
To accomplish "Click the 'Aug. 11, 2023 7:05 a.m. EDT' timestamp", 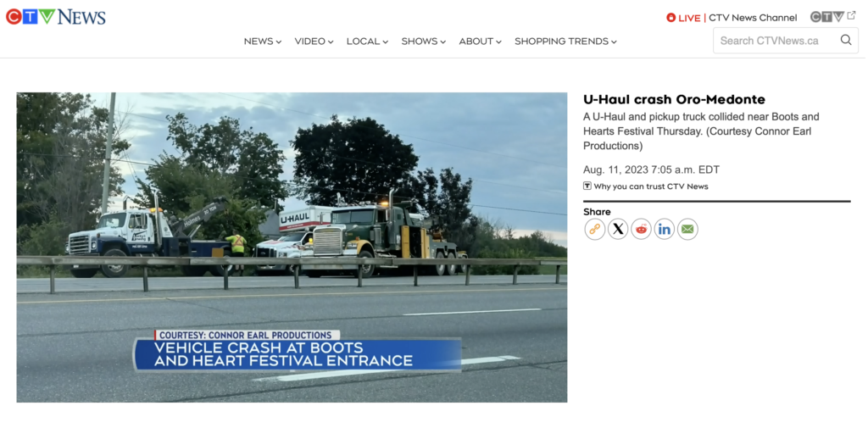I will [652, 170].
